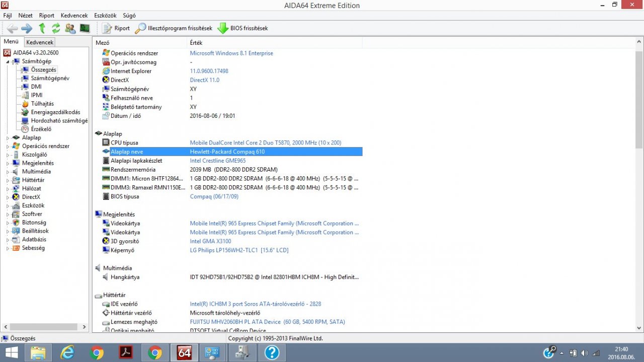This screenshot has width=644, height=362.
Task: Click the system tray volume icon
Action: coord(585,353)
